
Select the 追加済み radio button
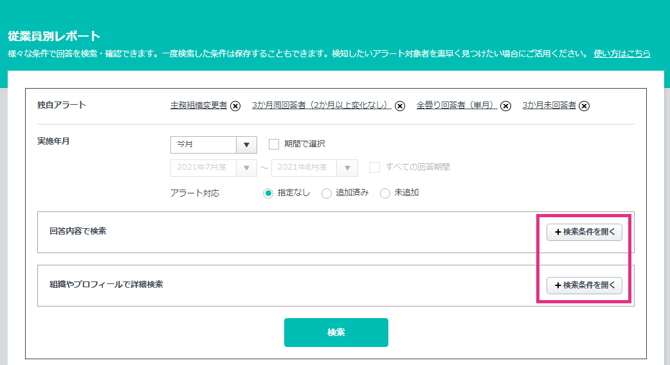tap(326, 193)
